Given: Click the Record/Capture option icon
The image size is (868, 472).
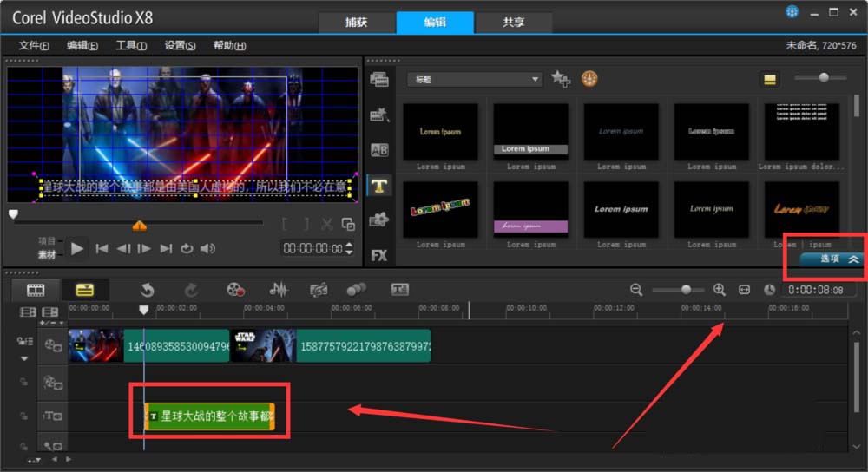Looking at the screenshot, I should pyautogui.click(x=236, y=290).
